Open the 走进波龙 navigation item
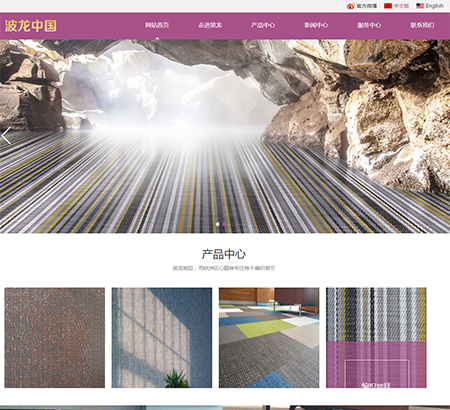The image size is (450, 410). coord(210,25)
